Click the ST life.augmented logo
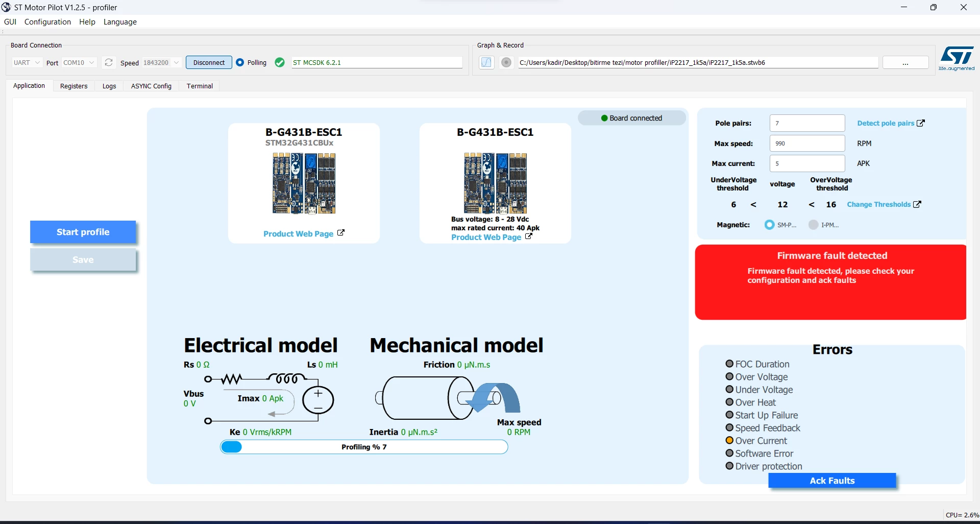The width and height of the screenshot is (980, 524). (x=957, y=59)
